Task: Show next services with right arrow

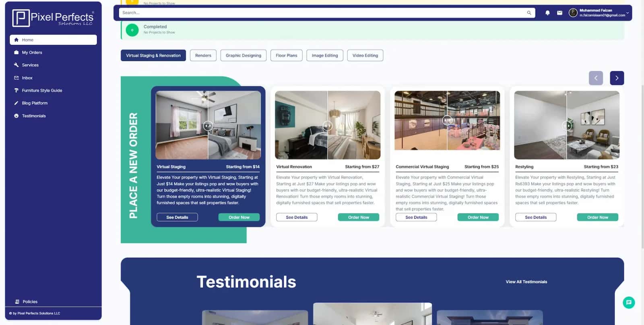Action: (617, 78)
